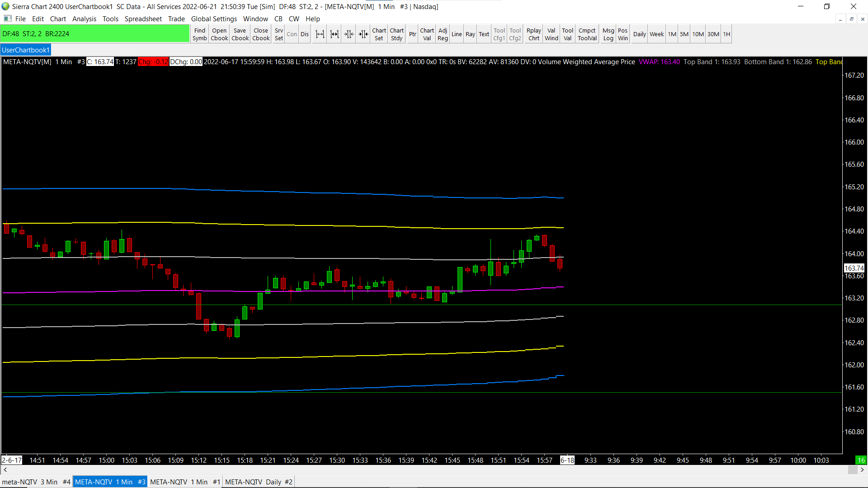
Task: Click the Save Cbook button
Action: [240, 34]
